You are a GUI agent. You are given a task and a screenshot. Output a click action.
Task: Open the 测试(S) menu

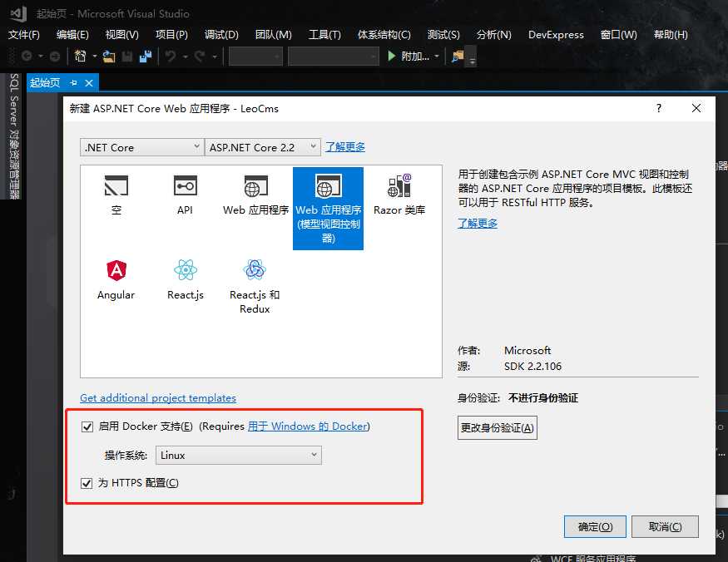[x=443, y=35]
